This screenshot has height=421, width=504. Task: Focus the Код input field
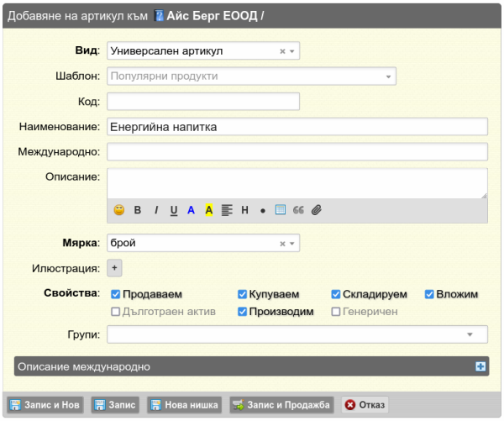coord(203,102)
